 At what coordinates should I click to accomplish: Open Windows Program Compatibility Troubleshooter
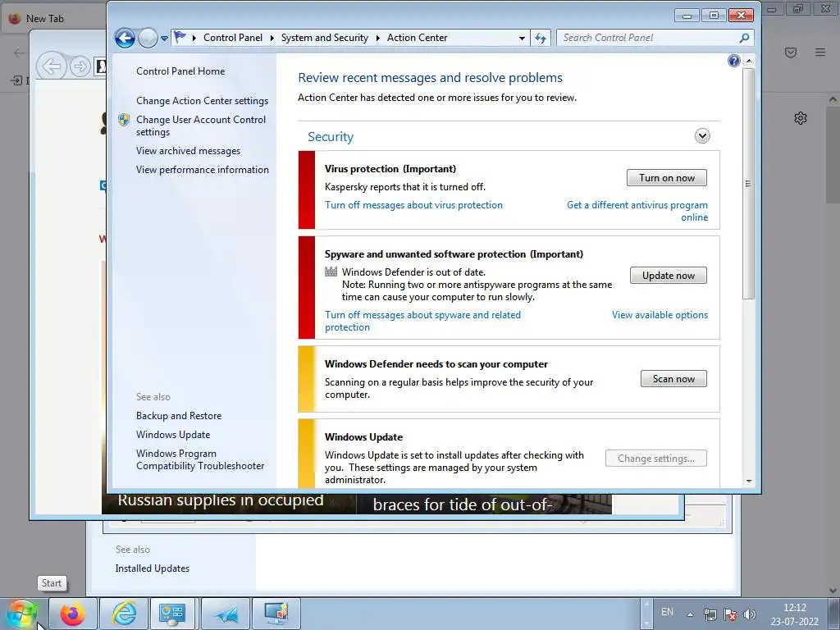pos(200,459)
